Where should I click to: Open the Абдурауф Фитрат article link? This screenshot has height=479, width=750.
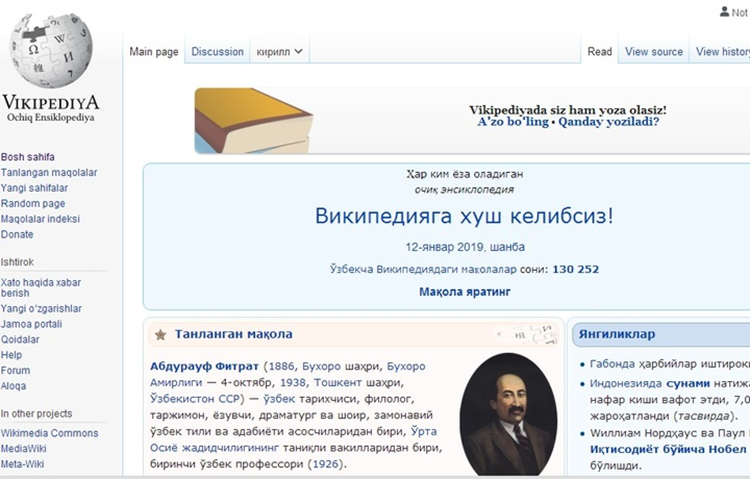(x=204, y=367)
